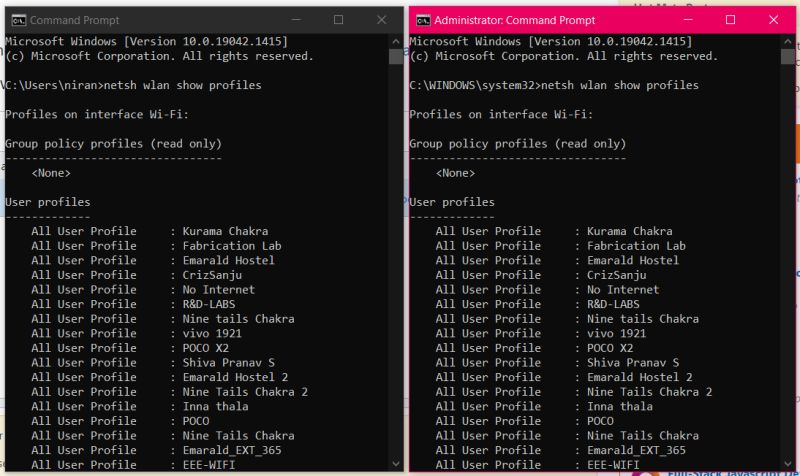The width and height of the screenshot is (800, 476).
Task: Click 'R&D-LABS' in Administrator window
Action: point(613,304)
